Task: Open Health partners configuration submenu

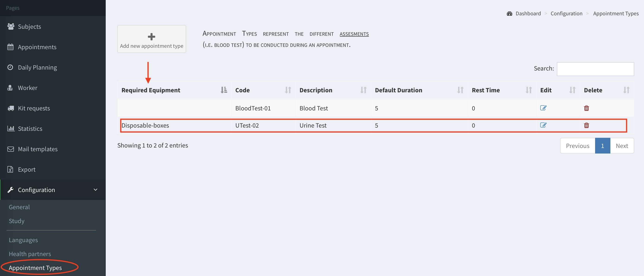Action: [x=30, y=254]
